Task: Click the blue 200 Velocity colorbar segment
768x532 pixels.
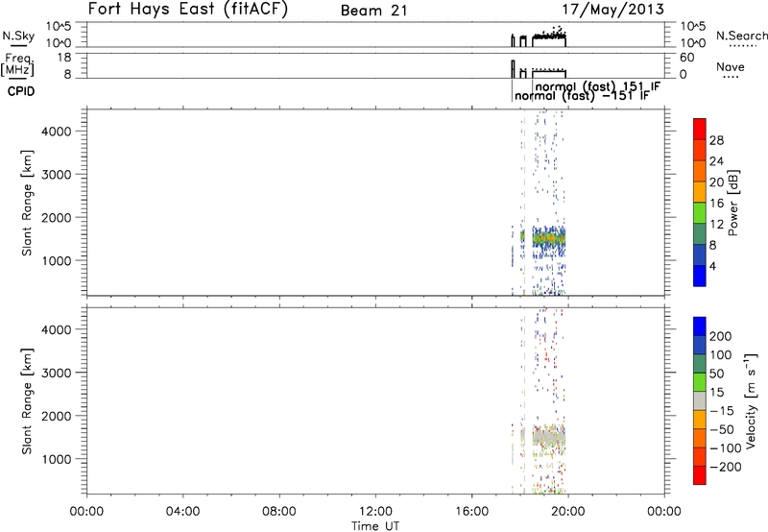Action: 700,326
